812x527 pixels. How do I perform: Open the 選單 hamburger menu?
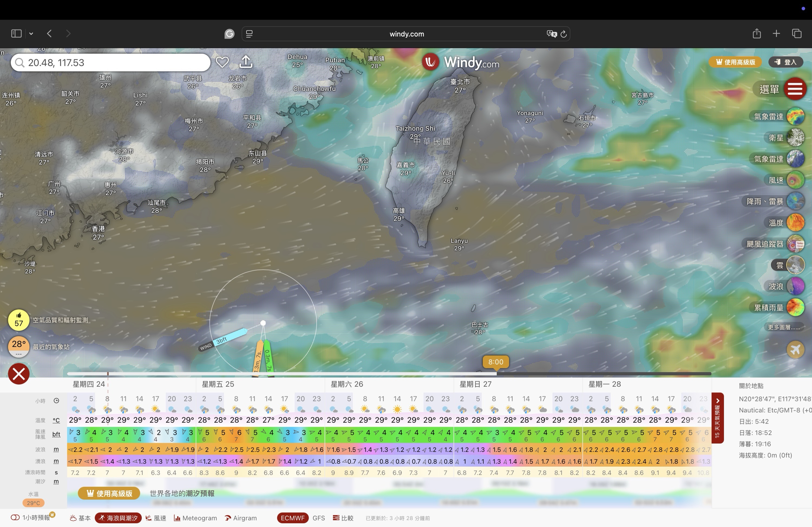pos(795,89)
